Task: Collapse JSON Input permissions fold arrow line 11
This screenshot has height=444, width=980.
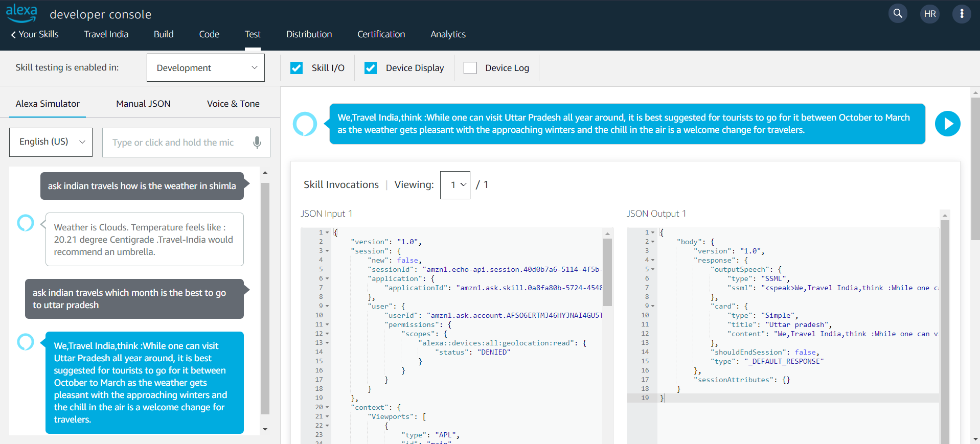Action: (x=327, y=324)
